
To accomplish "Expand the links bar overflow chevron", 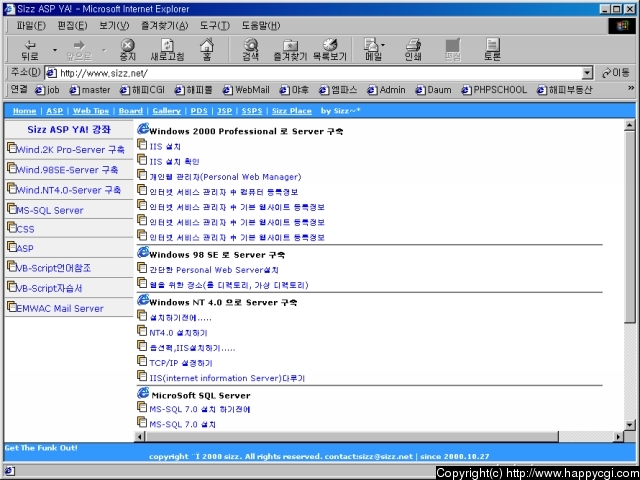I will coord(631,88).
